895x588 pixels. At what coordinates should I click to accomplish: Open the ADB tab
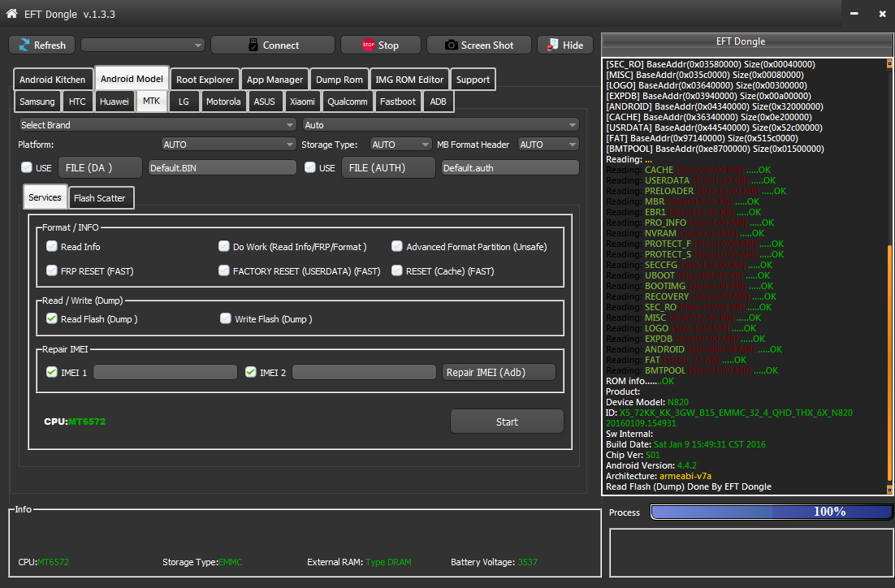coord(438,102)
